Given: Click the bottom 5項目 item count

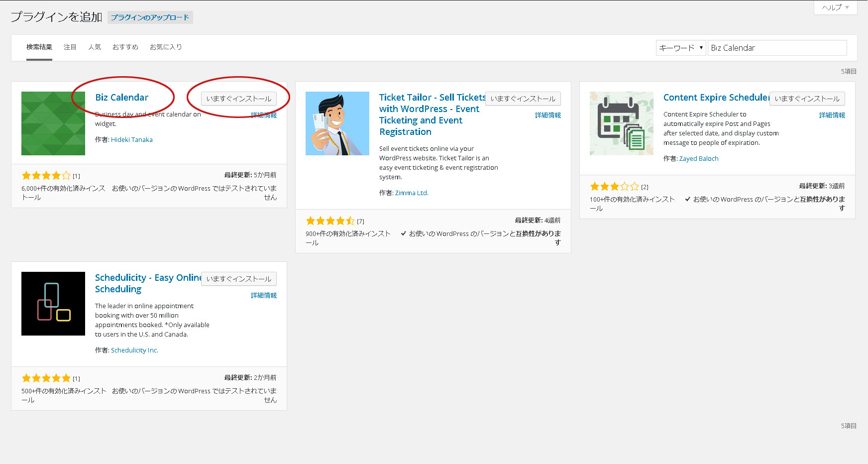Looking at the screenshot, I should pos(849,426).
